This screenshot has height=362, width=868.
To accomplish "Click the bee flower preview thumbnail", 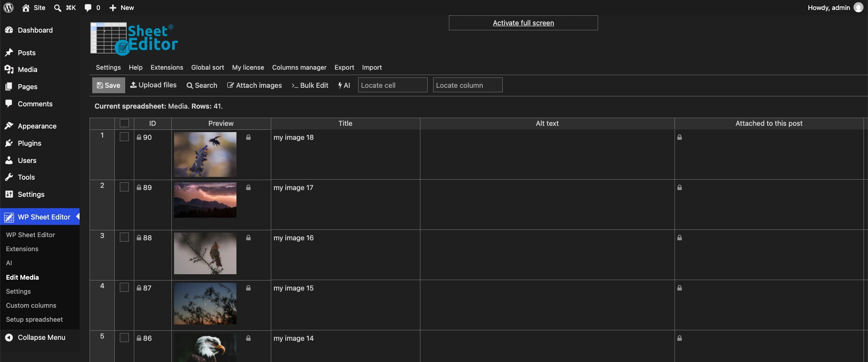I will coord(205,154).
